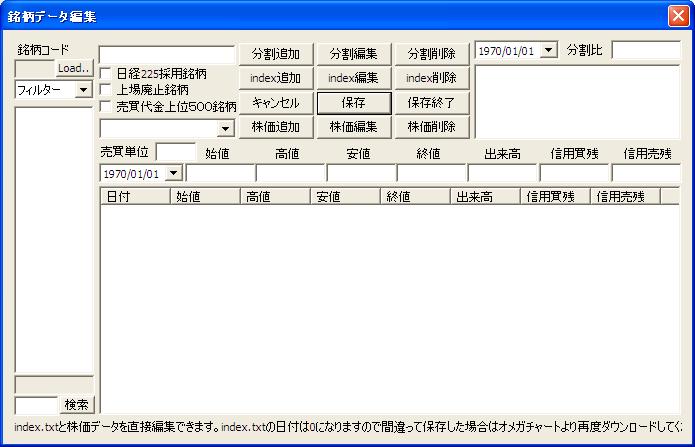This screenshot has width=695, height=447.
Task: Open the price date dropdown below 売買単位
Action: (x=173, y=173)
